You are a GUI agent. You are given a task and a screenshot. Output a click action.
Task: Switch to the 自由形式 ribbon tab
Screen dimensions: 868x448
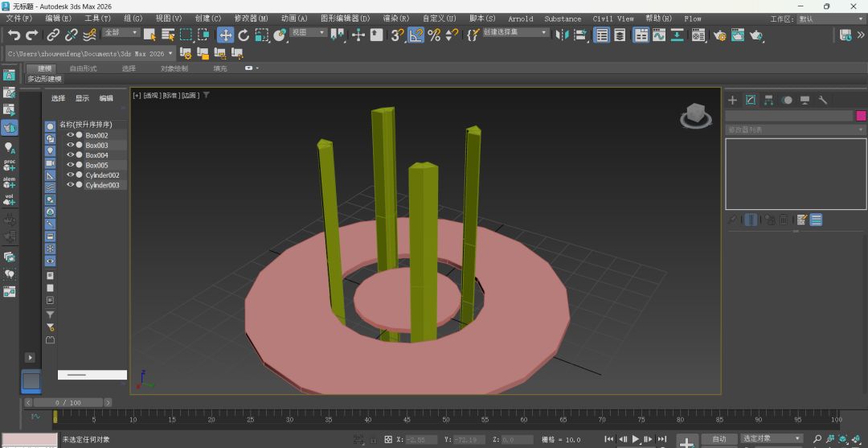[83, 68]
